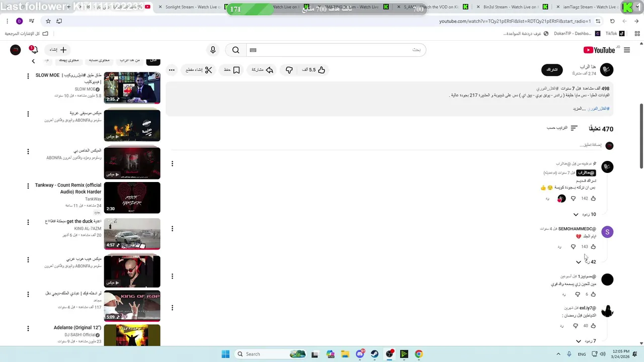Like the video showing 5.5 ألف
Screen dimensions: 644x362
[x=314, y=70]
